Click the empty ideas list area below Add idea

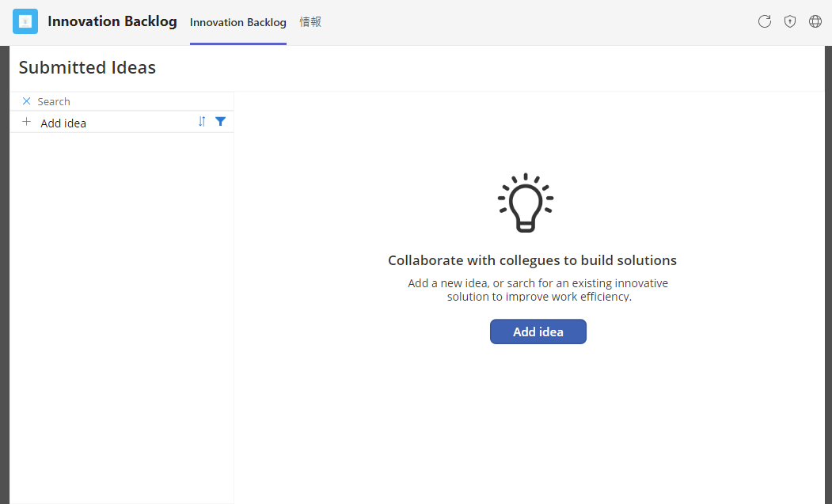[x=121, y=317]
